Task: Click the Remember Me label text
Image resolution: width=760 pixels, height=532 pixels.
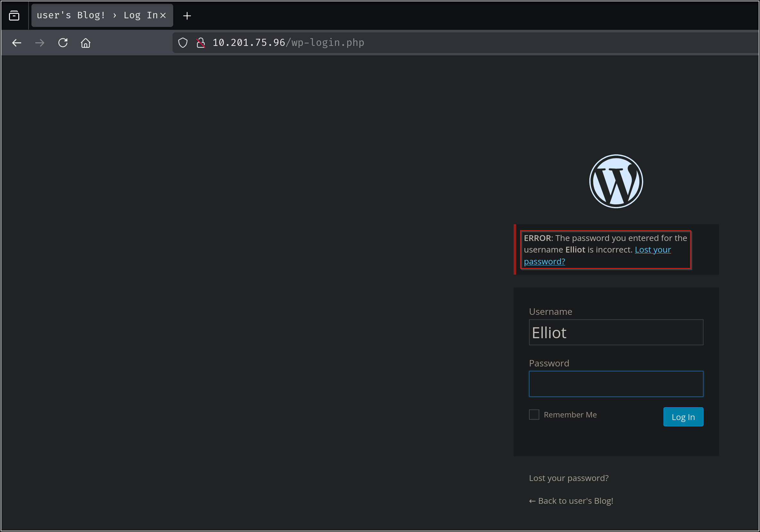Action: 570,415
